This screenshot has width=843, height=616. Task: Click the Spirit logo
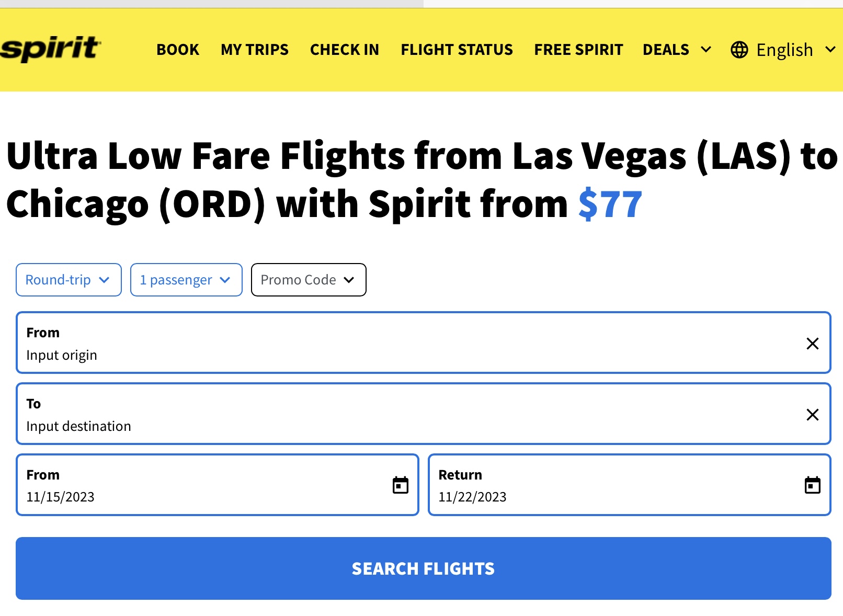point(50,49)
